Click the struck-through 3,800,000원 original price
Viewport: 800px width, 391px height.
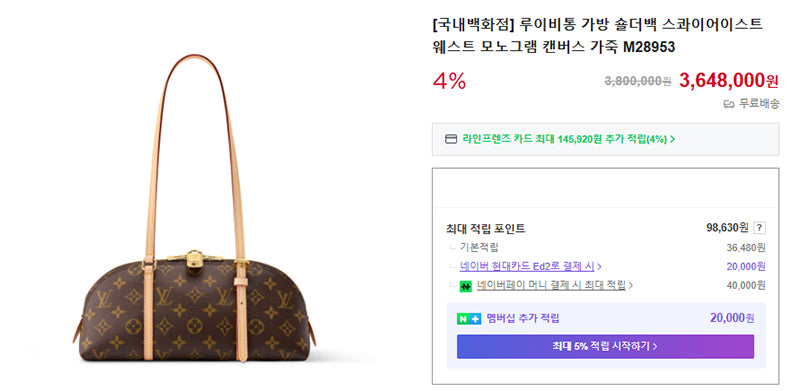pyautogui.click(x=638, y=81)
